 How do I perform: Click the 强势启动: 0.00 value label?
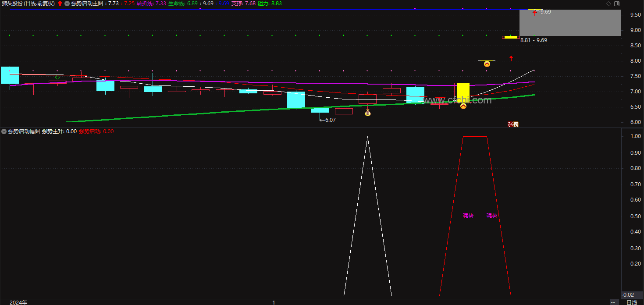point(96,131)
